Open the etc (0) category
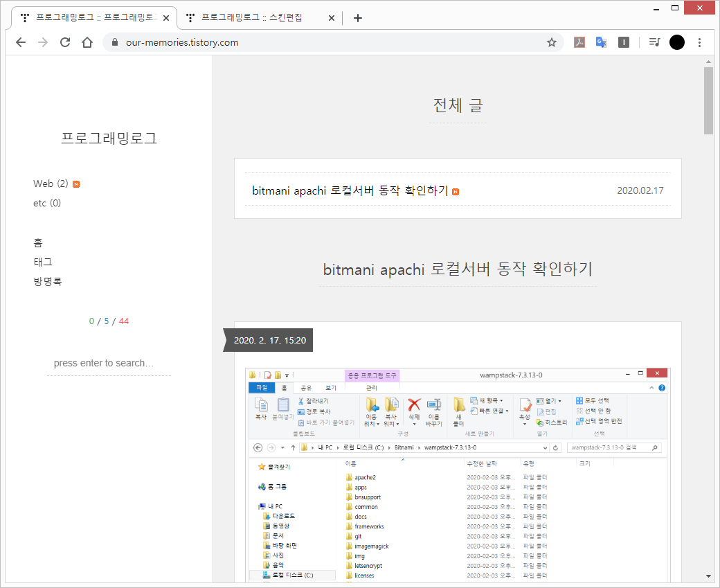The height and width of the screenshot is (588, 720). (47, 203)
